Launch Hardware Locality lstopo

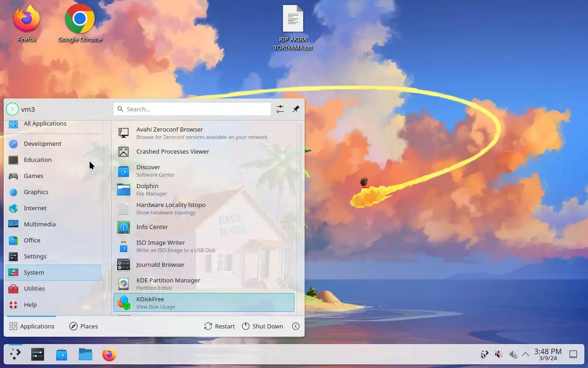tap(204, 208)
